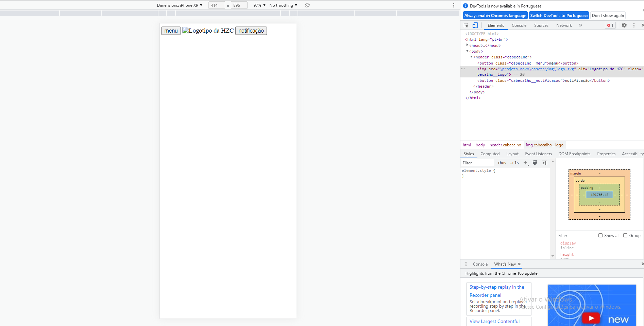Click the page's menu button

point(171,31)
